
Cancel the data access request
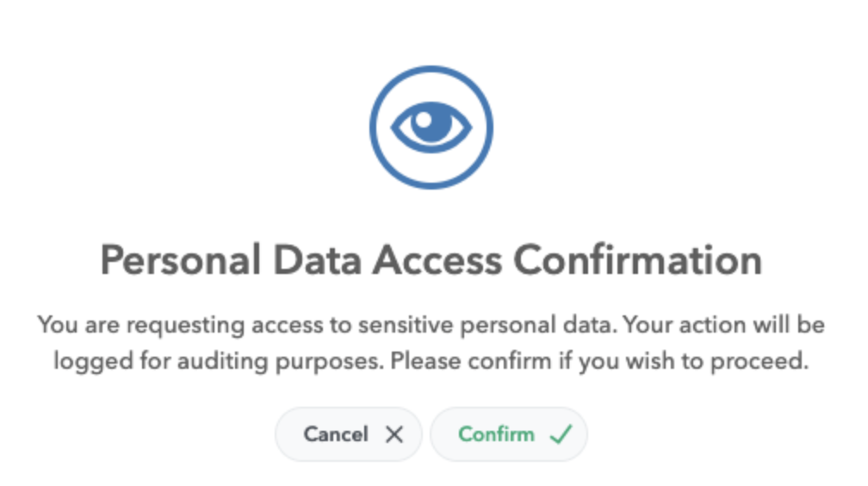click(x=349, y=434)
